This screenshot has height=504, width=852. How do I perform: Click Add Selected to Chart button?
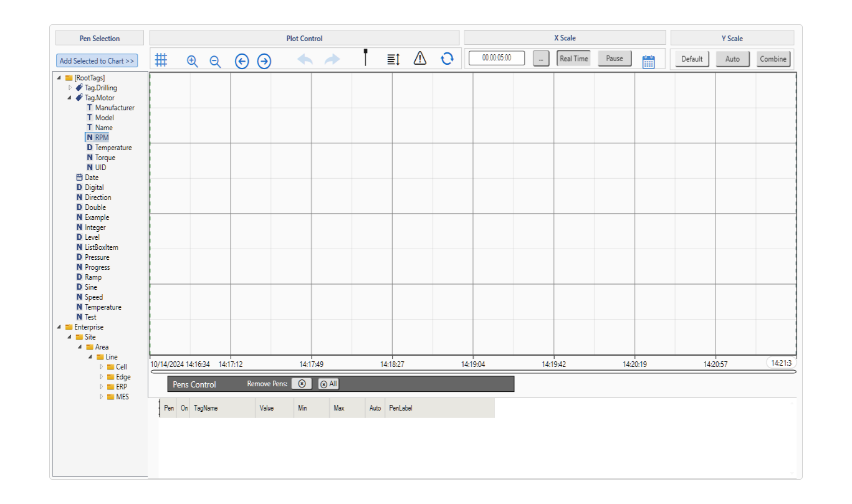pyautogui.click(x=97, y=61)
